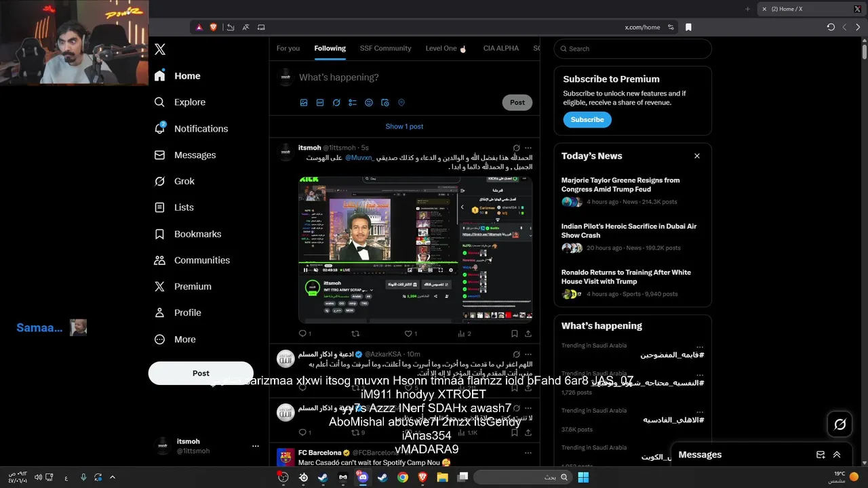Reload the page

point(831,27)
